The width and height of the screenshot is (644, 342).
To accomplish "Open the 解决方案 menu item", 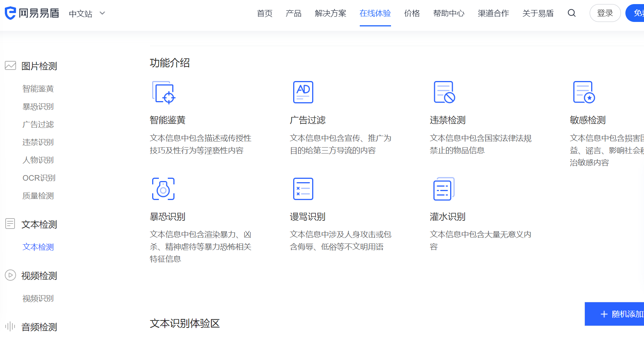I will [x=330, y=13].
